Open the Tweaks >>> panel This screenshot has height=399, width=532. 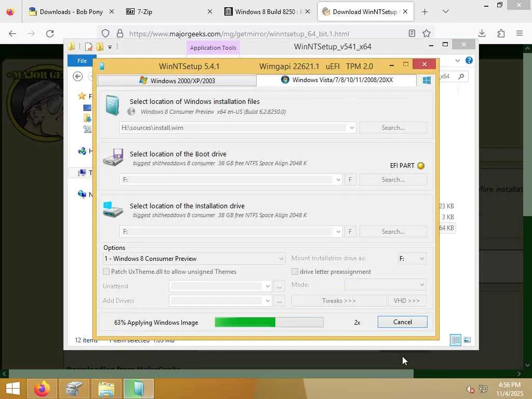339,301
